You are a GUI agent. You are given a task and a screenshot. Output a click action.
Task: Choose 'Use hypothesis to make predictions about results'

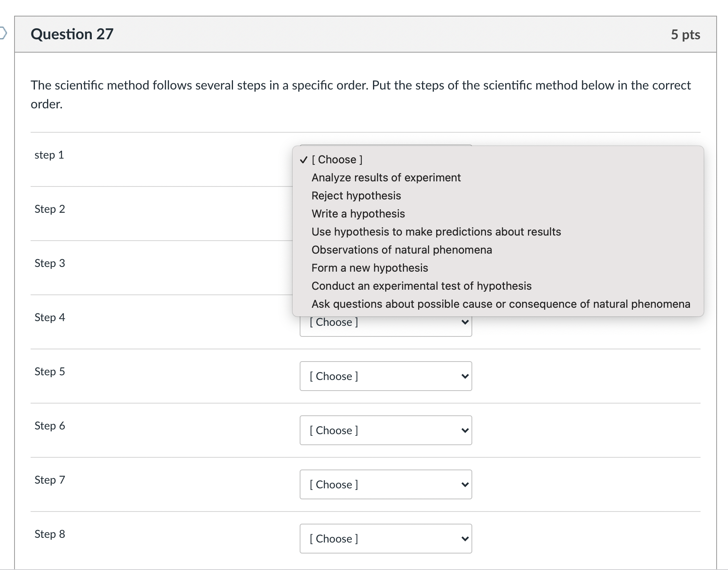point(436,232)
